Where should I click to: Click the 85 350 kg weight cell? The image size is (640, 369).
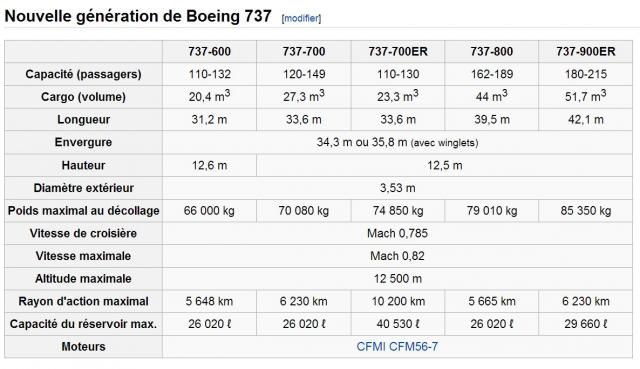click(x=586, y=211)
